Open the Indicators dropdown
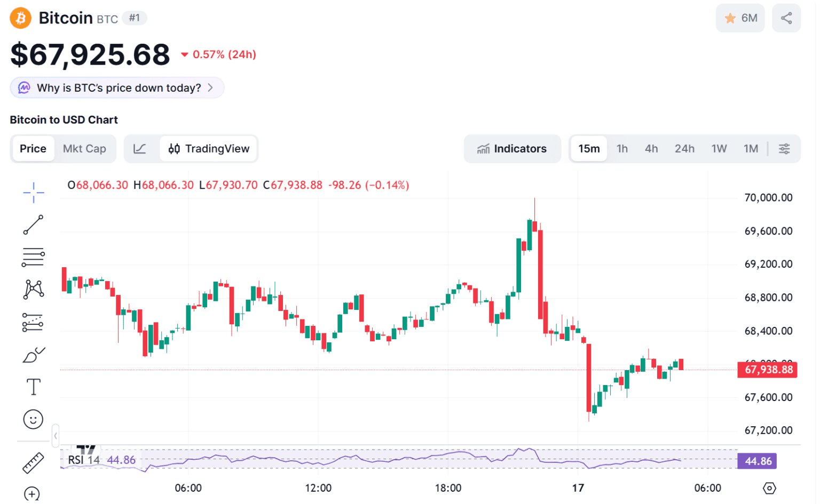Screen dimensions: 820x504 pos(512,149)
